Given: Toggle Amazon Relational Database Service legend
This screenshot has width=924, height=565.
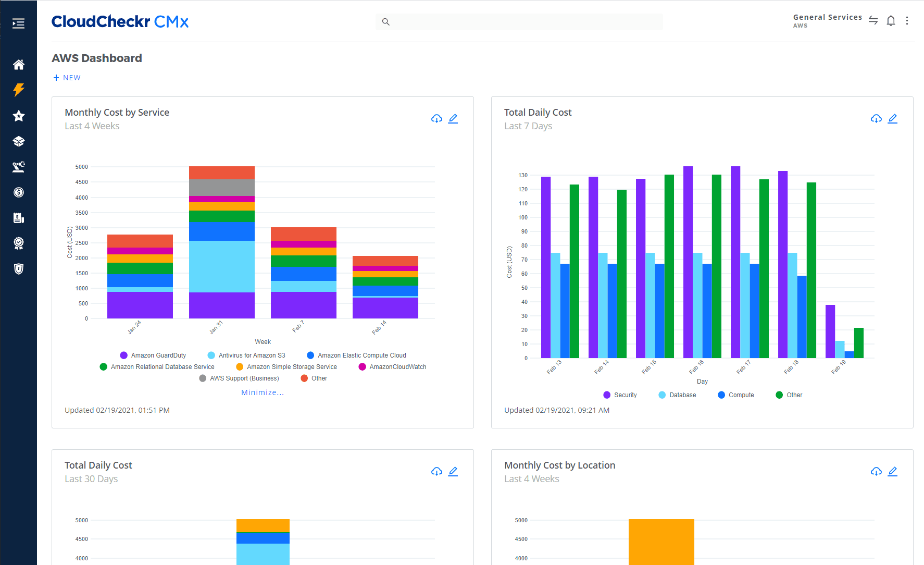Looking at the screenshot, I should tap(157, 367).
